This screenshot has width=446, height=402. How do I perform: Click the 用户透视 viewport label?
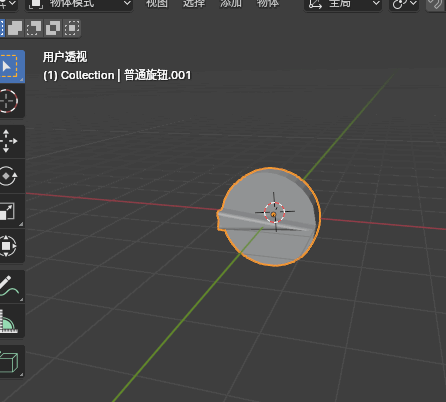click(65, 57)
